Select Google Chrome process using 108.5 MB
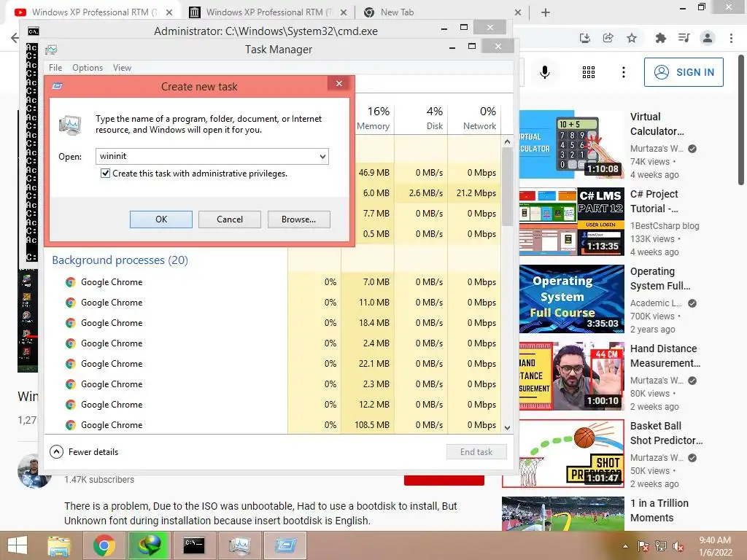Screen dimensions: 747x560 pos(274,425)
